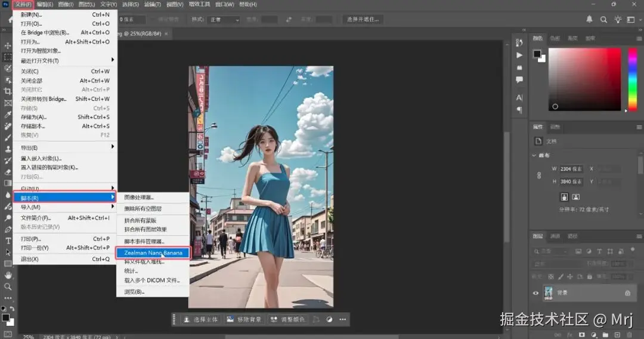Toggle the width-height link chain in Properties
The image size is (644, 339).
(x=540, y=175)
